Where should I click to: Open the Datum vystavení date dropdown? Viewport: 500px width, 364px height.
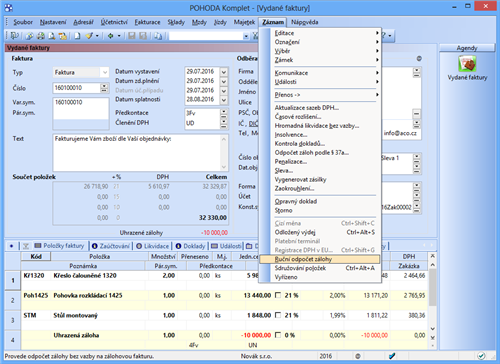(224, 71)
